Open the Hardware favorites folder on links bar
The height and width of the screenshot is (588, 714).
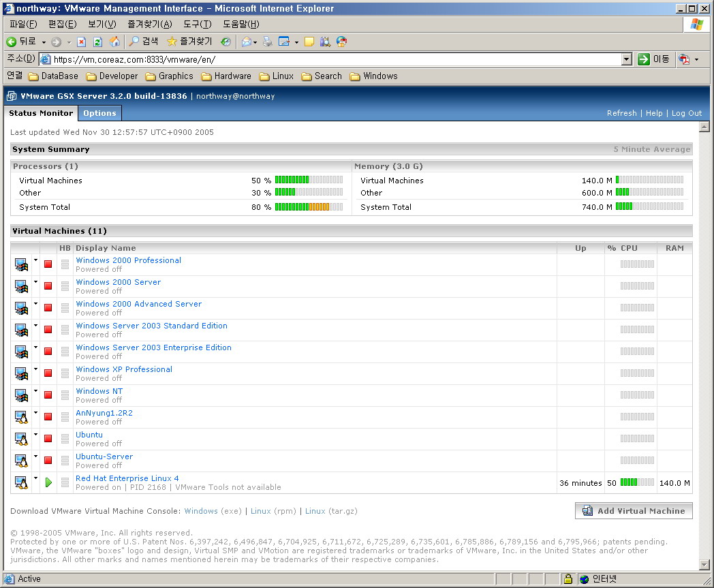click(226, 76)
